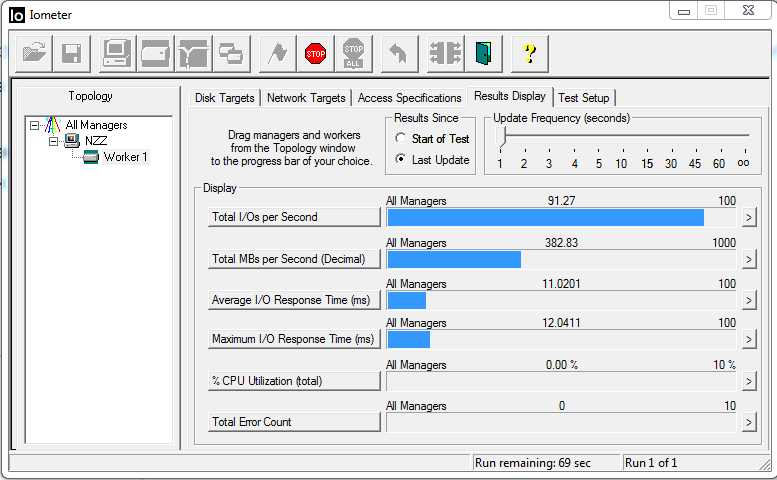Exit Iometer door icon

point(484,53)
